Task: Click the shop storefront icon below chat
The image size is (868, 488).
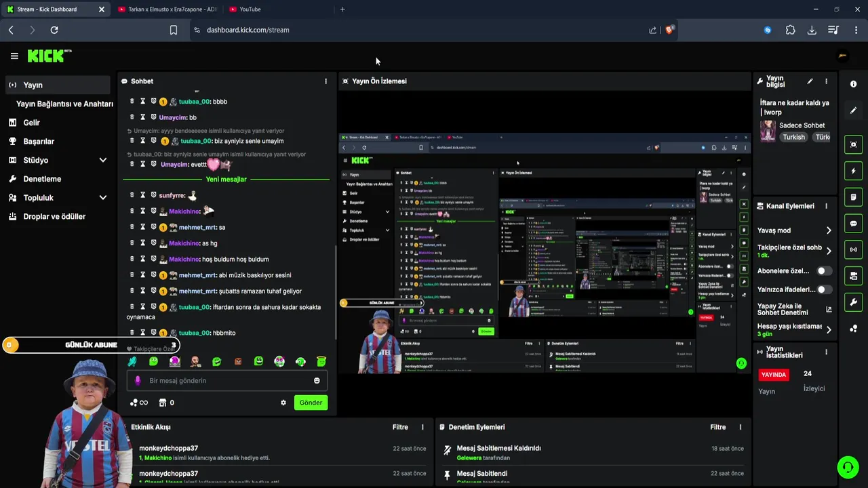Action: [163, 403]
